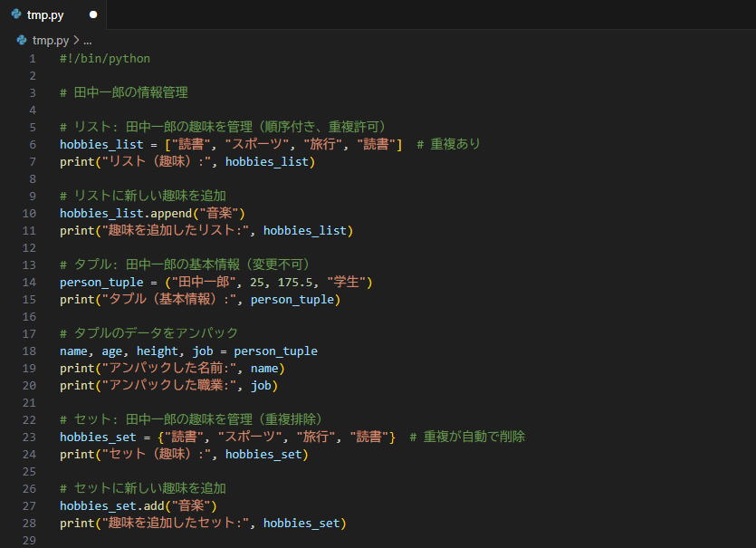756x548 pixels.
Task: Click line number 28 in gutter
Action: pos(29,524)
